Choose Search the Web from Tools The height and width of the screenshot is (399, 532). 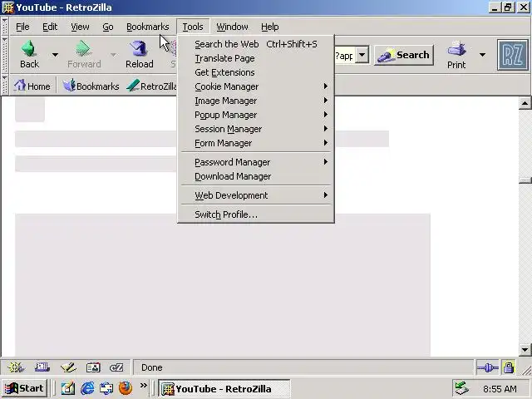(256, 44)
